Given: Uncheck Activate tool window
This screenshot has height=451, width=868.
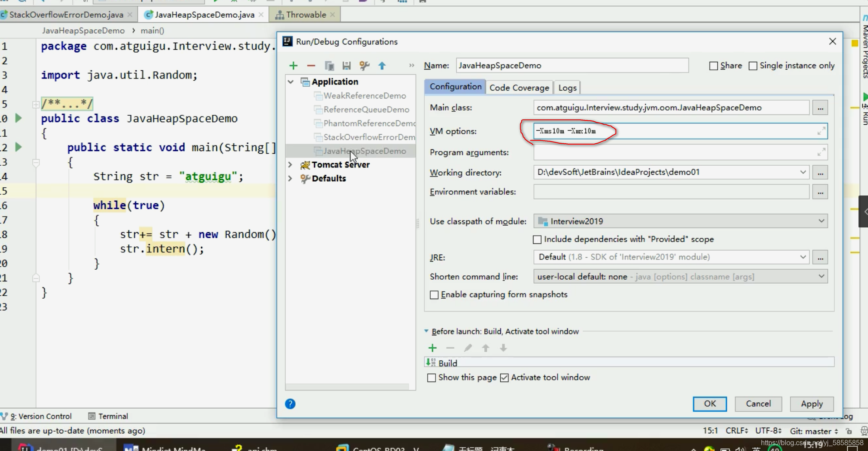Looking at the screenshot, I should tap(504, 378).
